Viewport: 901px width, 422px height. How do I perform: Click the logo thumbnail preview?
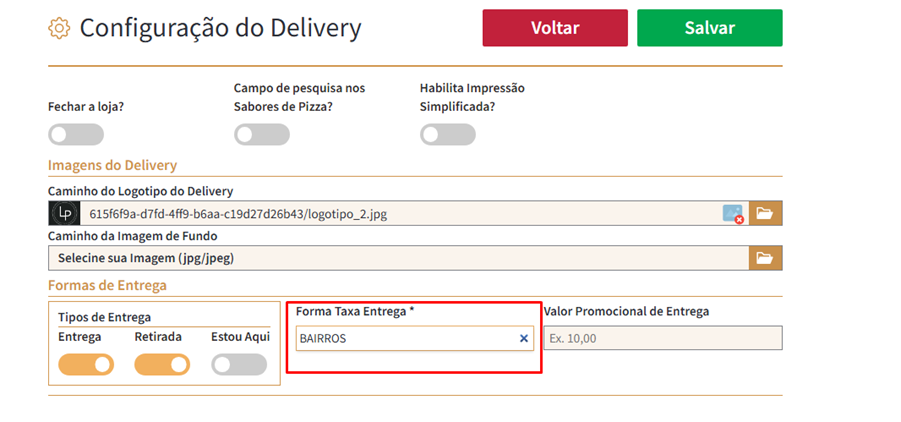[64, 213]
